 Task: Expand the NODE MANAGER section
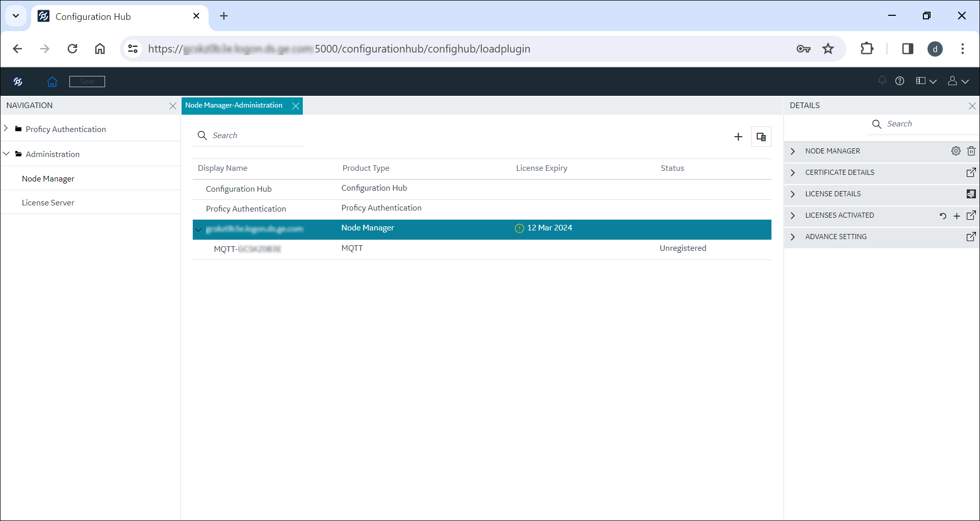pyautogui.click(x=793, y=151)
